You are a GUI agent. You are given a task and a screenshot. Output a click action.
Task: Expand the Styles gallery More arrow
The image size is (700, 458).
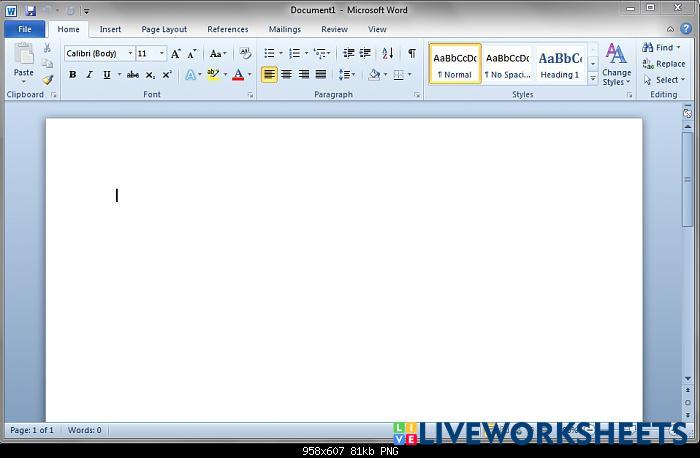(x=593, y=78)
